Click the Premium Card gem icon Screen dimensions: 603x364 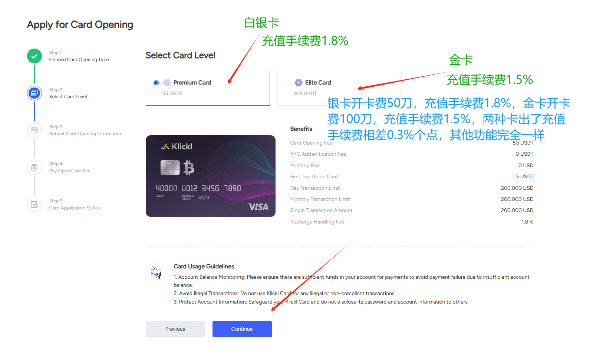pos(167,83)
